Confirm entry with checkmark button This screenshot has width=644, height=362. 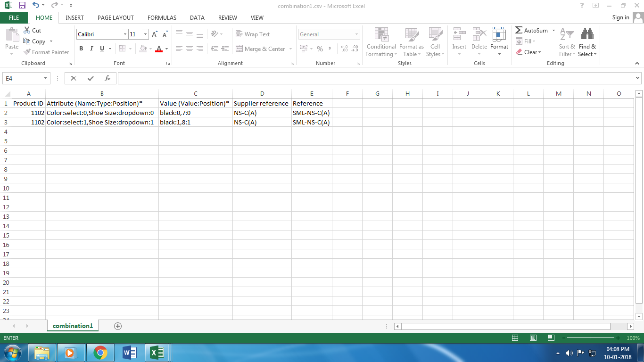(91, 78)
